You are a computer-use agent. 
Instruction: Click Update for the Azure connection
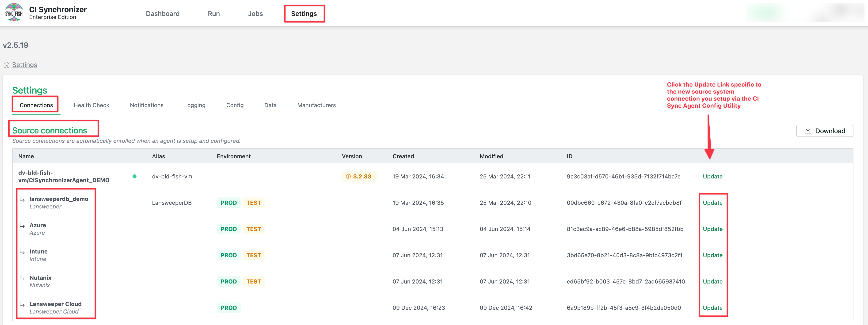713,229
